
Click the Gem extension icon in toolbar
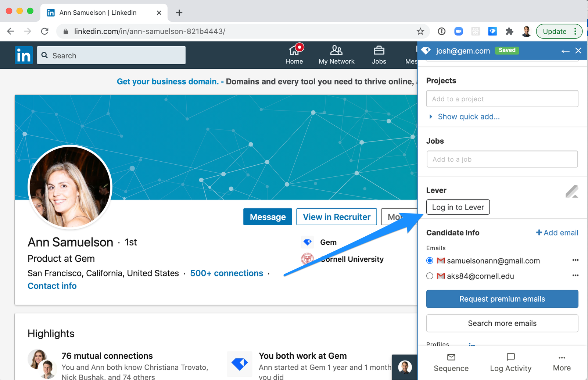point(492,32)
